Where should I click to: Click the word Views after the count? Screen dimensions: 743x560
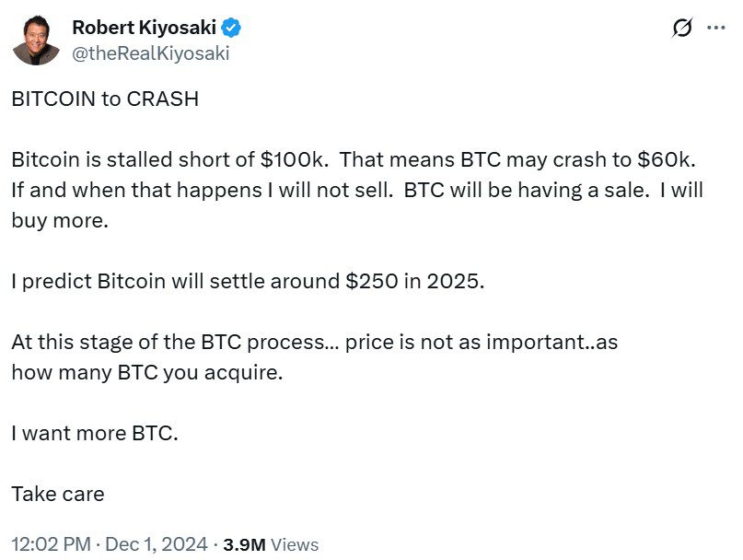tap(295, 544)
